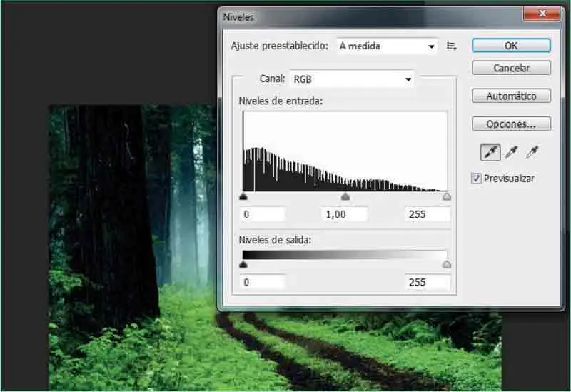
Task: Select the black point eyedropper
Action: (x=490, y=151)
